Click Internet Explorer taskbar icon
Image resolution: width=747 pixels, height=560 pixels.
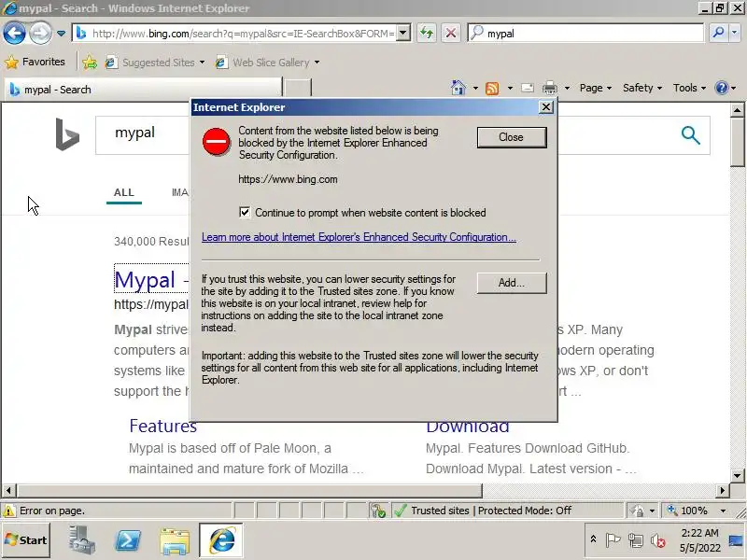221,540
